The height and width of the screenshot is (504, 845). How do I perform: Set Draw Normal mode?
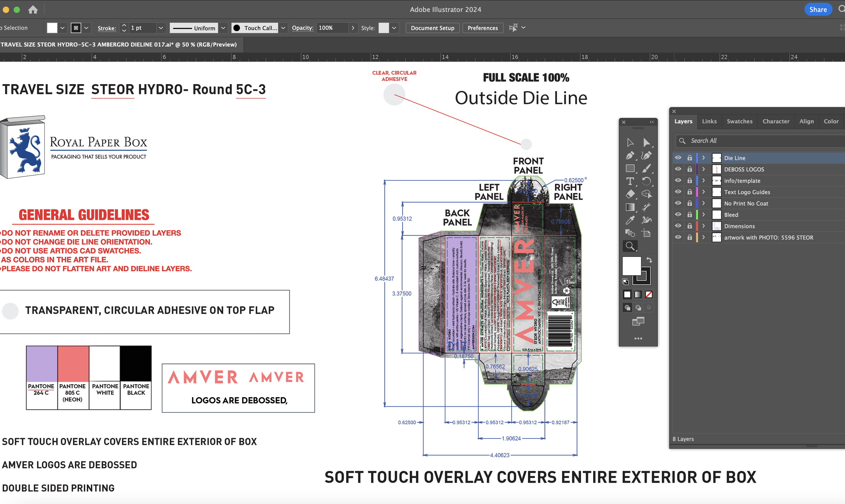click(627, 308)
